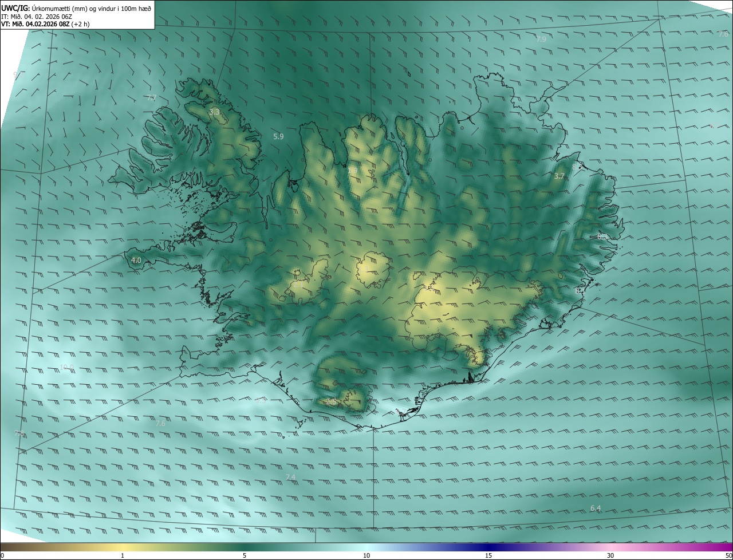Click the 3.3 value in the Westfjords
This screenshot has height=560, width=733.
pos(214,112)
